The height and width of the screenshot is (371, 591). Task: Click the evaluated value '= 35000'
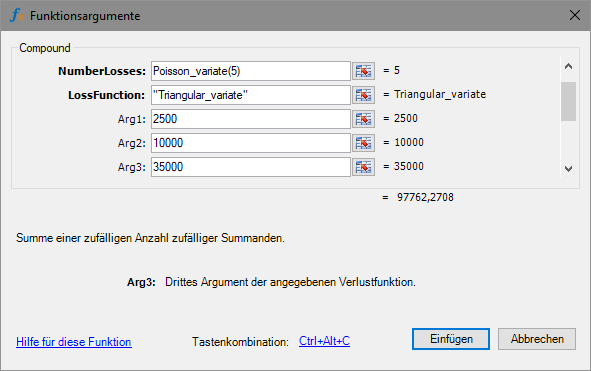coord(404,166)
